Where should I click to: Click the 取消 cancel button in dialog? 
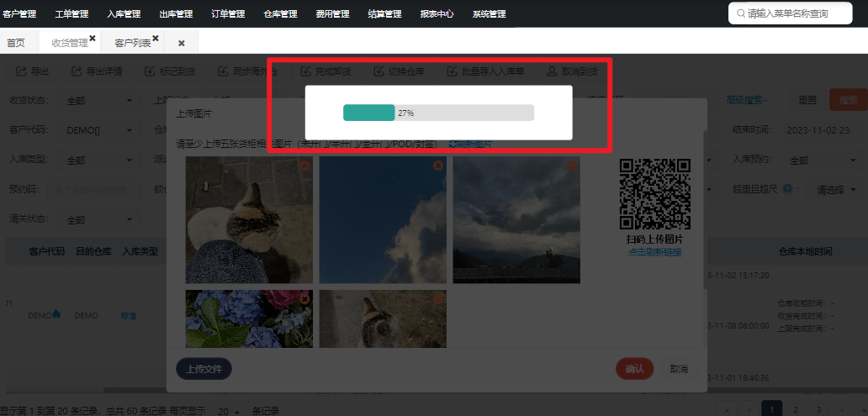(679, 369)
